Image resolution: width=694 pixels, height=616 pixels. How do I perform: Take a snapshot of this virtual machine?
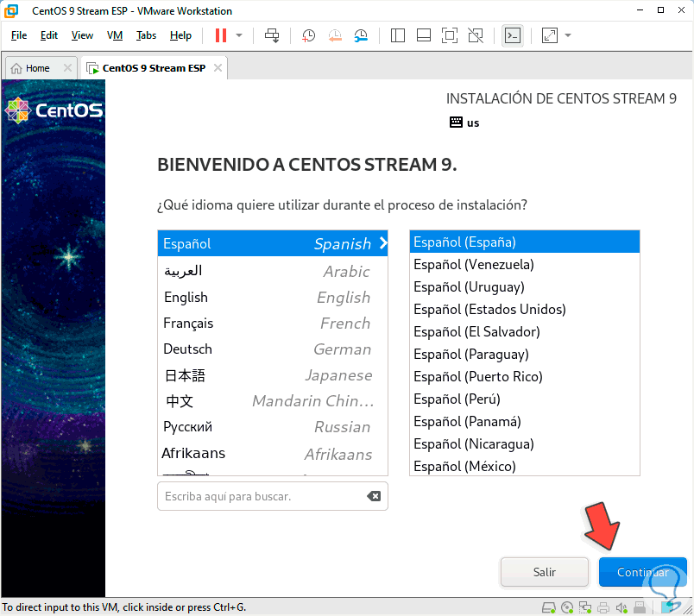[x=308, y=35]
